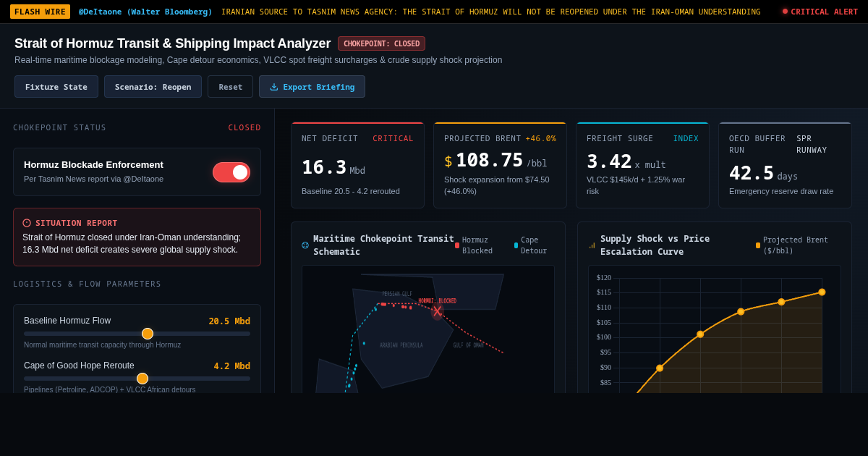Click the Reset button

click(231, 87)
